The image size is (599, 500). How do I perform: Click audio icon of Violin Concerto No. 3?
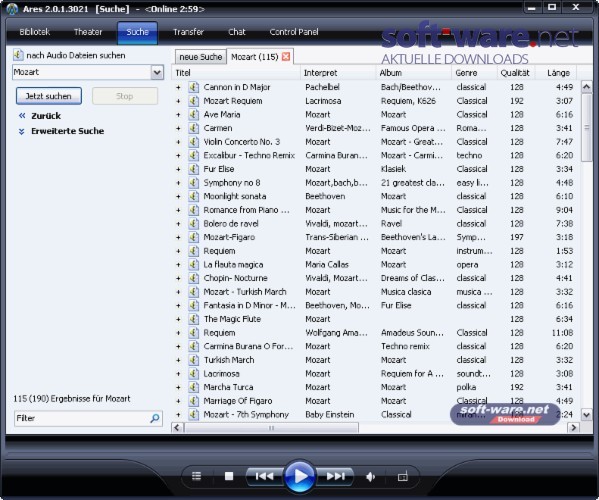point(194,142)
